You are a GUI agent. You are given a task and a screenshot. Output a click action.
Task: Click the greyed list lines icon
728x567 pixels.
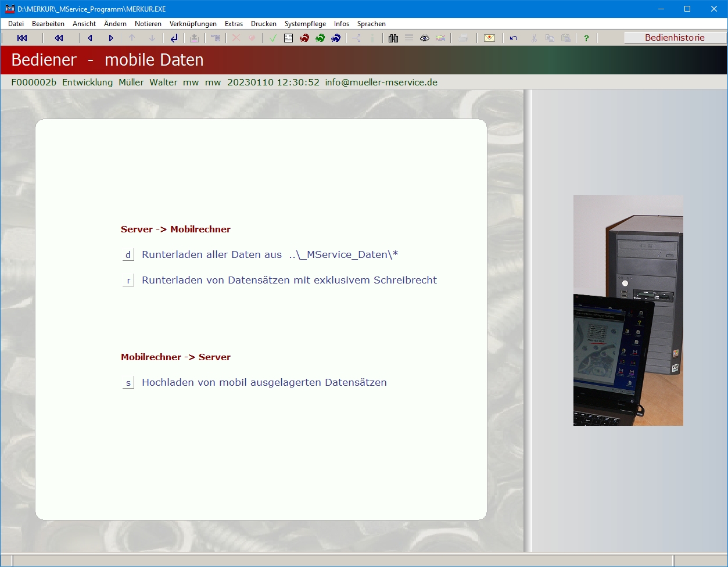pos(409,38)
